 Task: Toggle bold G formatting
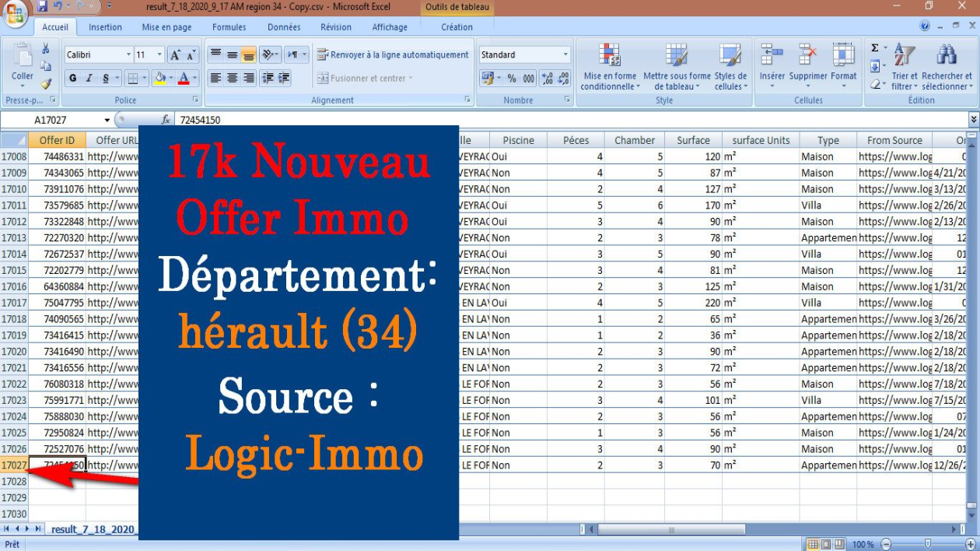click(72, 78)
